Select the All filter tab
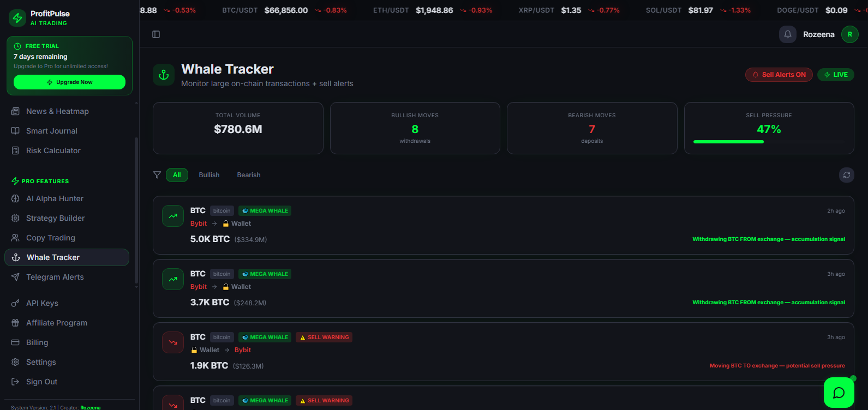 tap(177, 175)
